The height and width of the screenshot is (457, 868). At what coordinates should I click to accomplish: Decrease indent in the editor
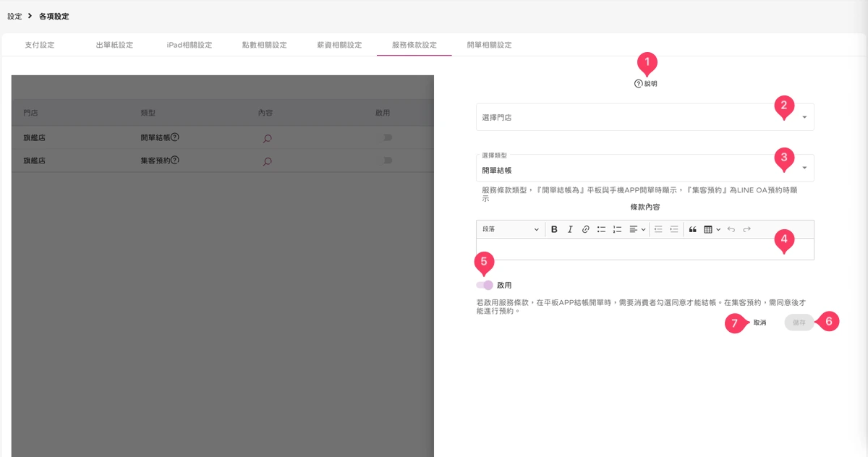658,229
